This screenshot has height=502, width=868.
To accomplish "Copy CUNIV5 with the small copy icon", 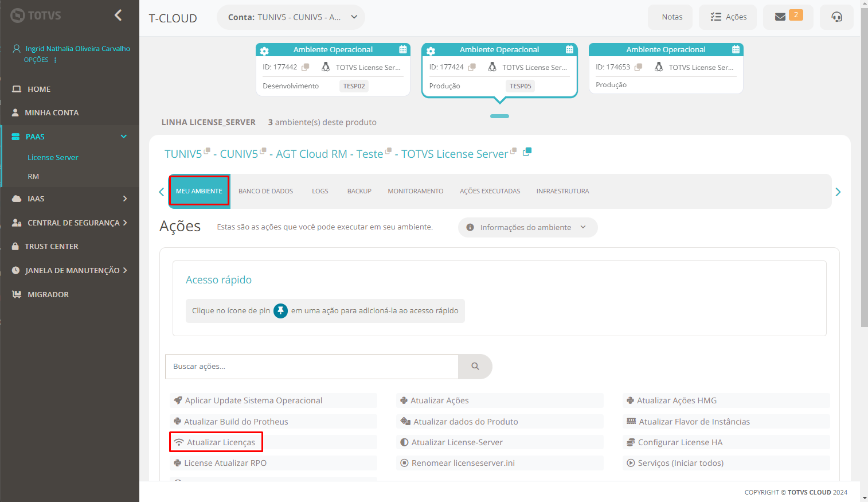I will tap(263, 151).
